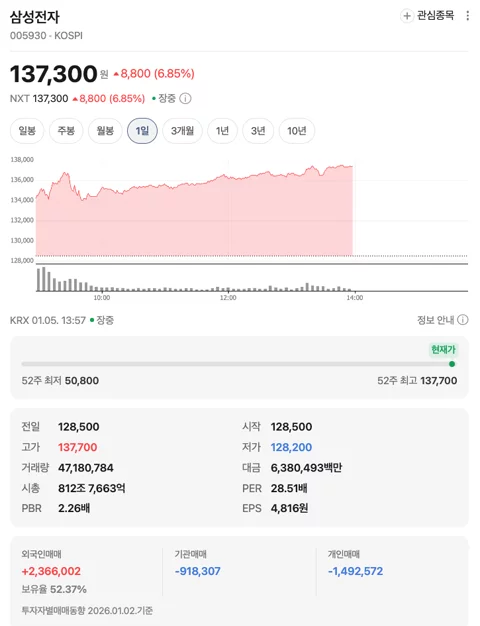The height and width of the screenshot is (626, 480).
Task: Click the 외국인매매 +2,366,002 value
Action: pyautogui.click(x=51, y=571)
